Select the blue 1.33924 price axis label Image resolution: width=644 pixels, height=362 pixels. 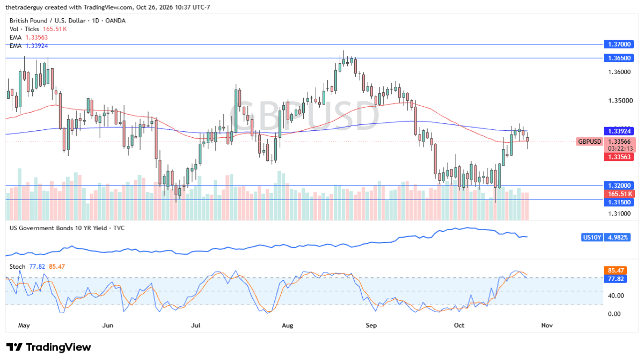point(619,131)
